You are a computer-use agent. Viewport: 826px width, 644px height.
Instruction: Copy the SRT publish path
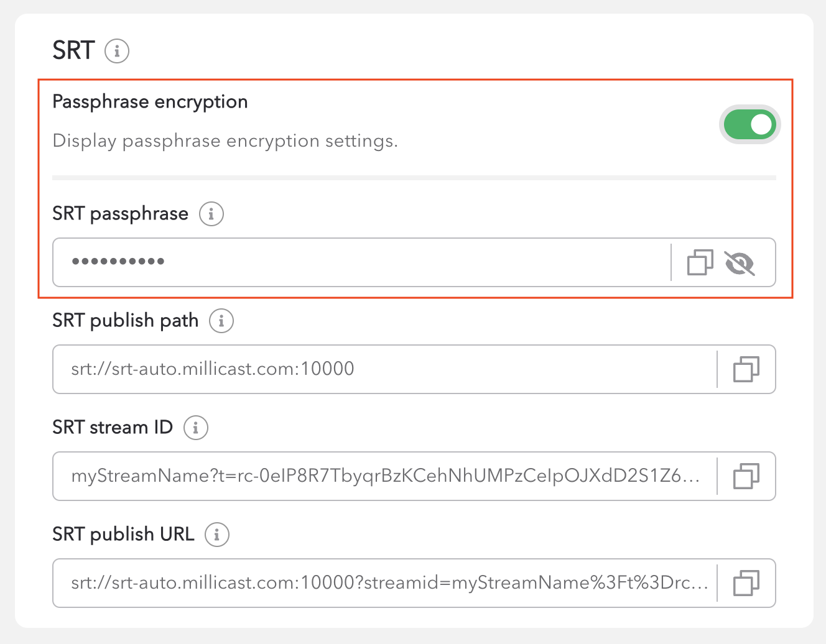pyautogui.click(x=746, y=369)
